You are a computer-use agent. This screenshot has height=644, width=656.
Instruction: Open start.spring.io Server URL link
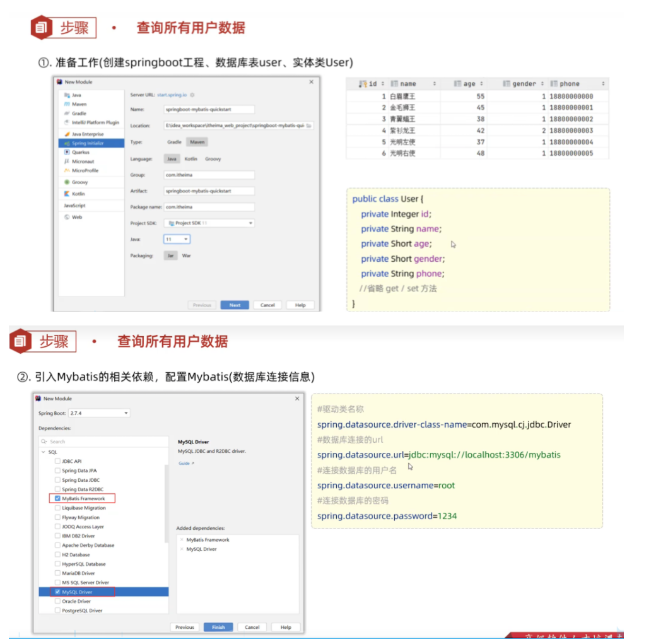(x=172, y=95)
